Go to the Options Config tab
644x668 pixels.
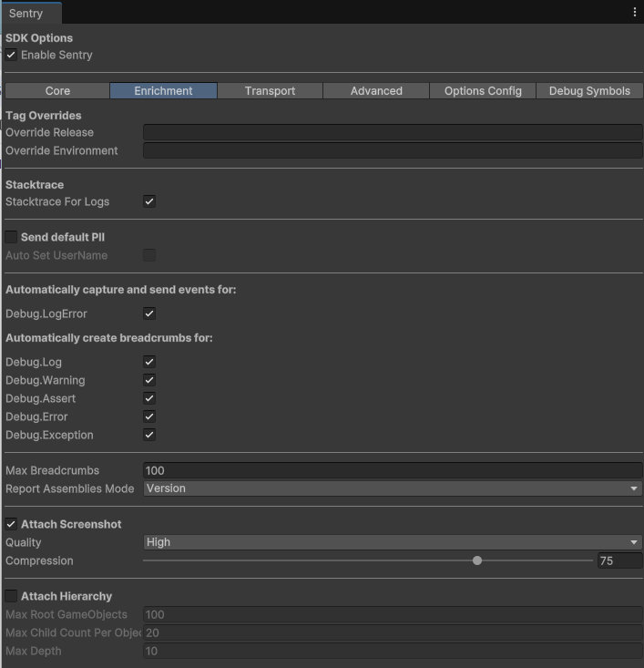(483, 91)
